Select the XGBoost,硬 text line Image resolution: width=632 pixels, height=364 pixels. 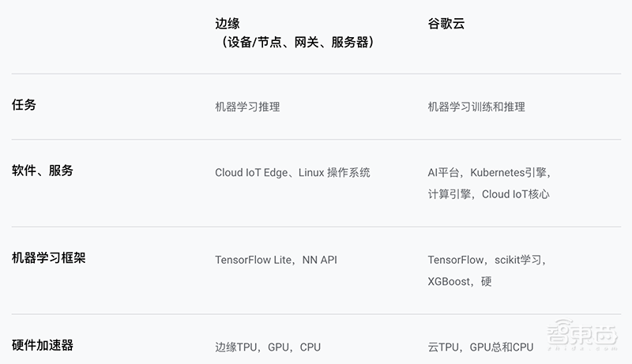pyautogui.click(x=460, y=281)
